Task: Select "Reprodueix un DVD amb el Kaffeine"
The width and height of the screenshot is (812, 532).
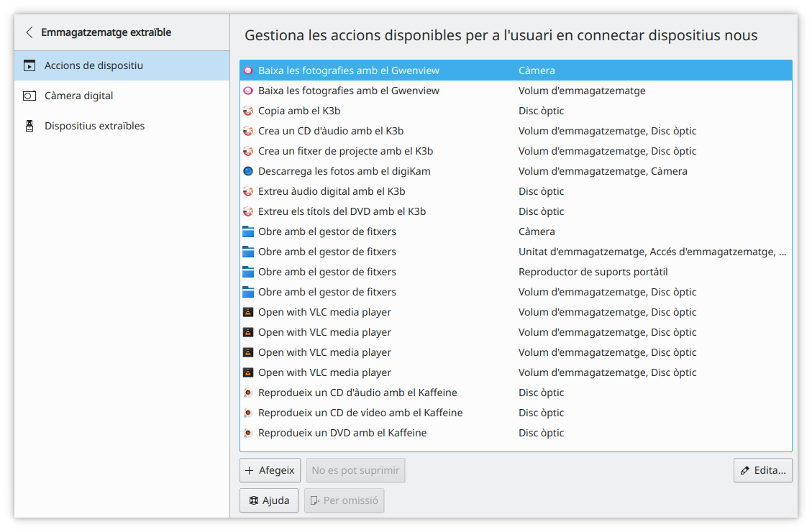Action: point(343,432)
